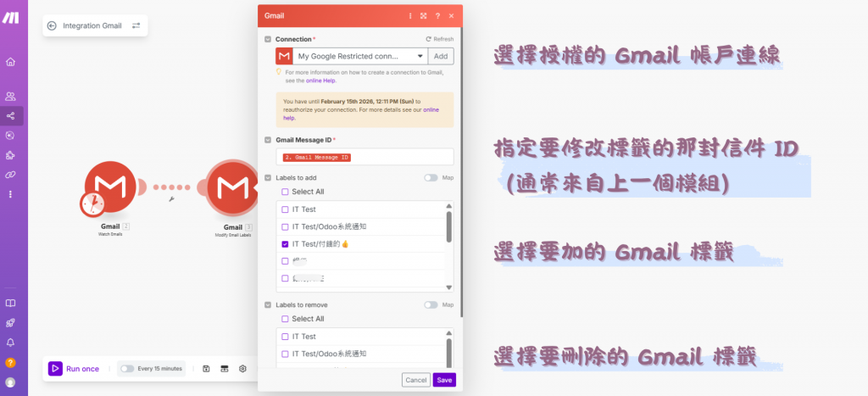Image resolution: width=868 pixels, height=396 pixels.
Task: Click the 2. Gmail Message ID mapped pill
Action: coord(317,157)
